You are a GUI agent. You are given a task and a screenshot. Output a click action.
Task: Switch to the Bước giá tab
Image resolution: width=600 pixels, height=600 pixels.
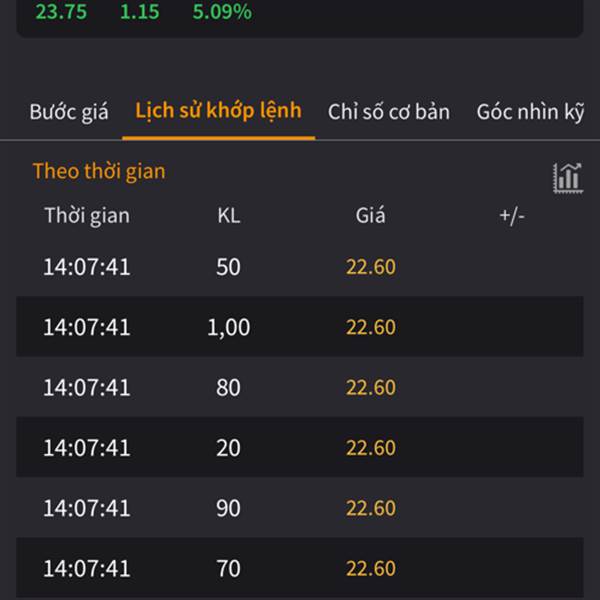point(69,112)
